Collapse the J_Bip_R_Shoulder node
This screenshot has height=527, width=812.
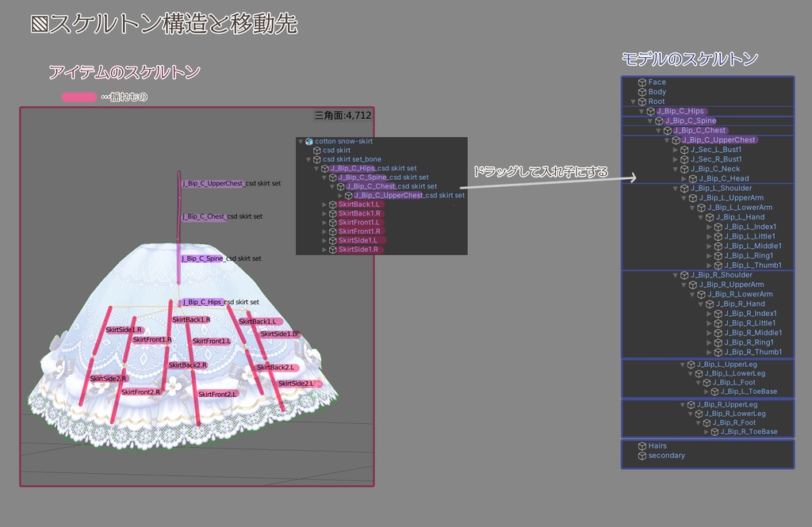pos(676,276)
